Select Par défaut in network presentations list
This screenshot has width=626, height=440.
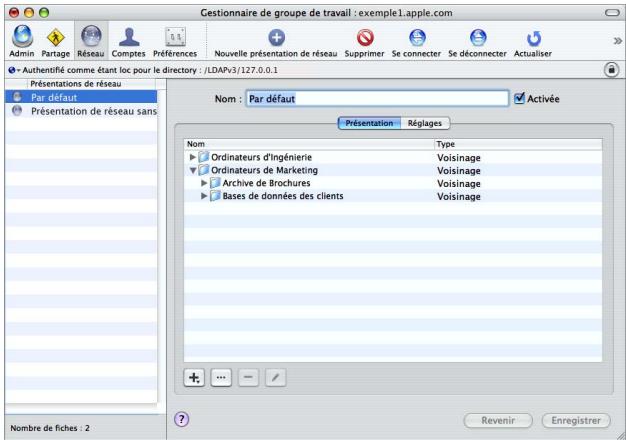click(x=81, y=97)
